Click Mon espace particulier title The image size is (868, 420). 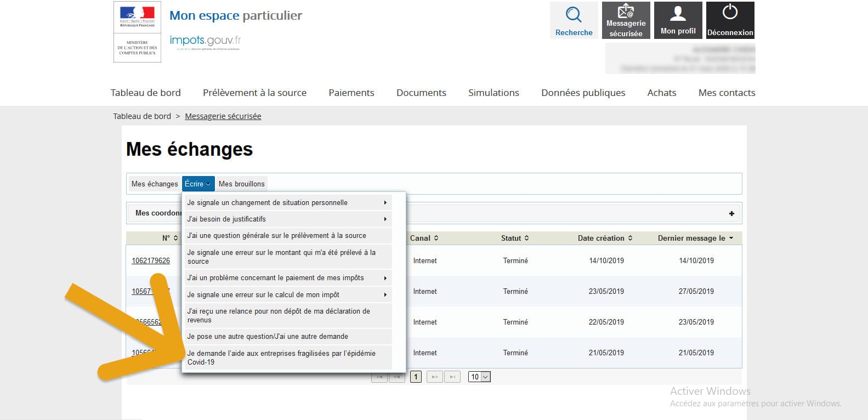point(236,16)
